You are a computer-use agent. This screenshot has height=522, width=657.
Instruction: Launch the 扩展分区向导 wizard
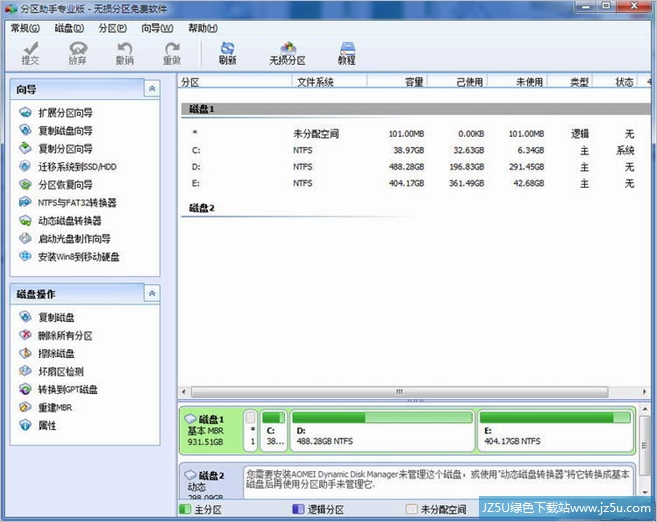[x=56, y=112]
